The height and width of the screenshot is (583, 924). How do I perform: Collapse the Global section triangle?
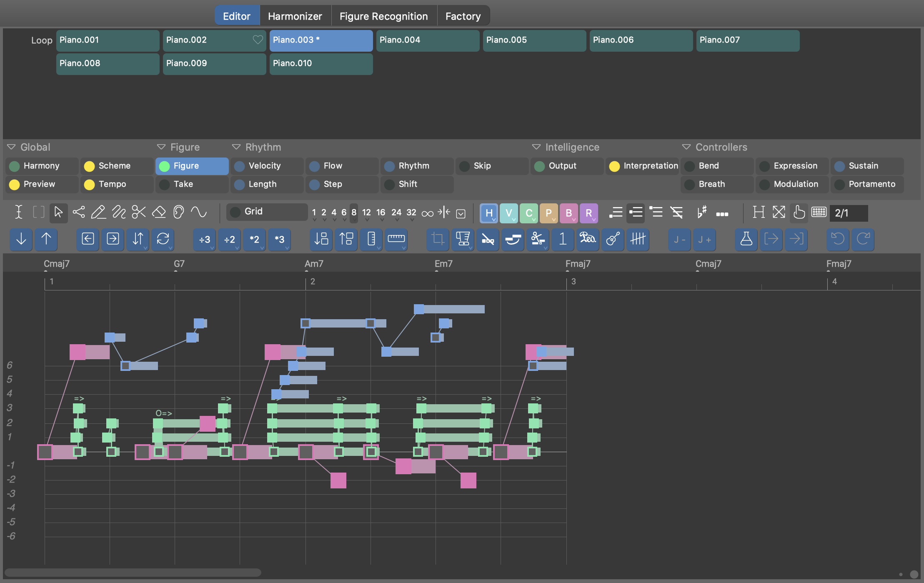click(12, 147)
